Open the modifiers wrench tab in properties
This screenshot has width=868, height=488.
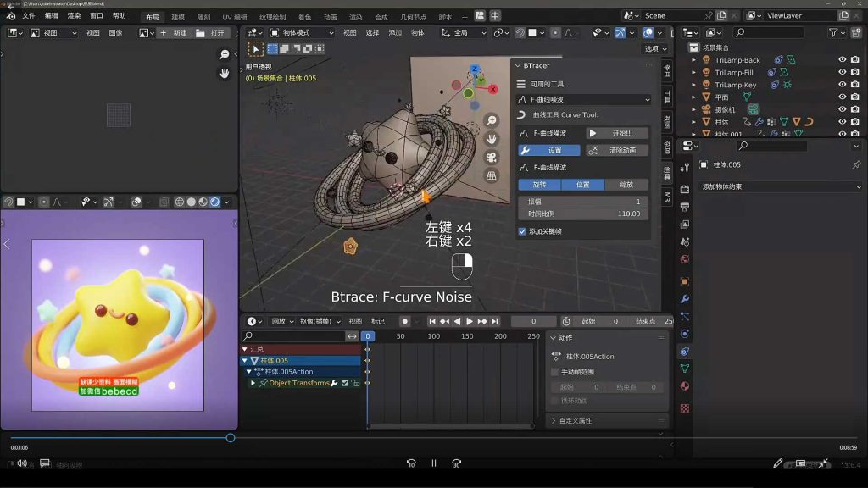[685, 299]
